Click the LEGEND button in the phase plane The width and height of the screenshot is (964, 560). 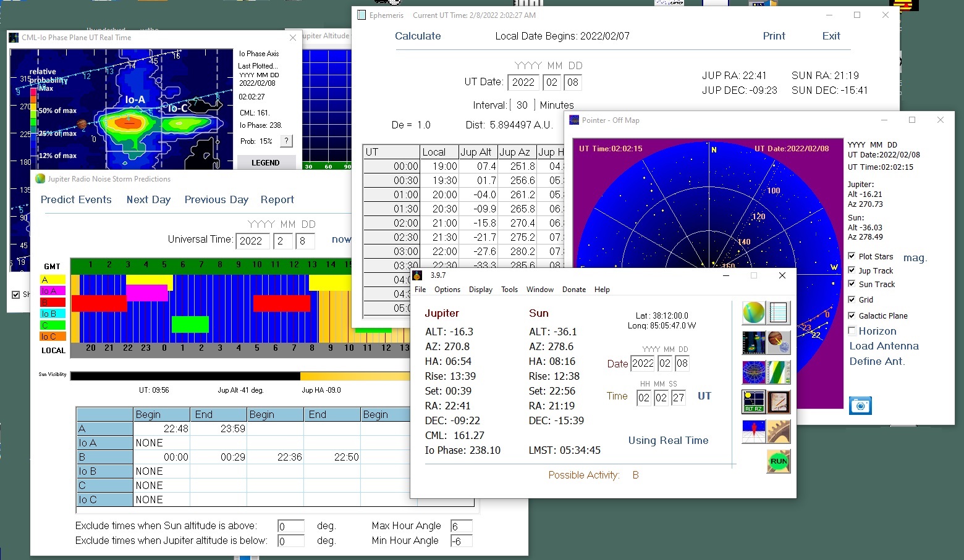pyautogui.click(x=266, y=162)
